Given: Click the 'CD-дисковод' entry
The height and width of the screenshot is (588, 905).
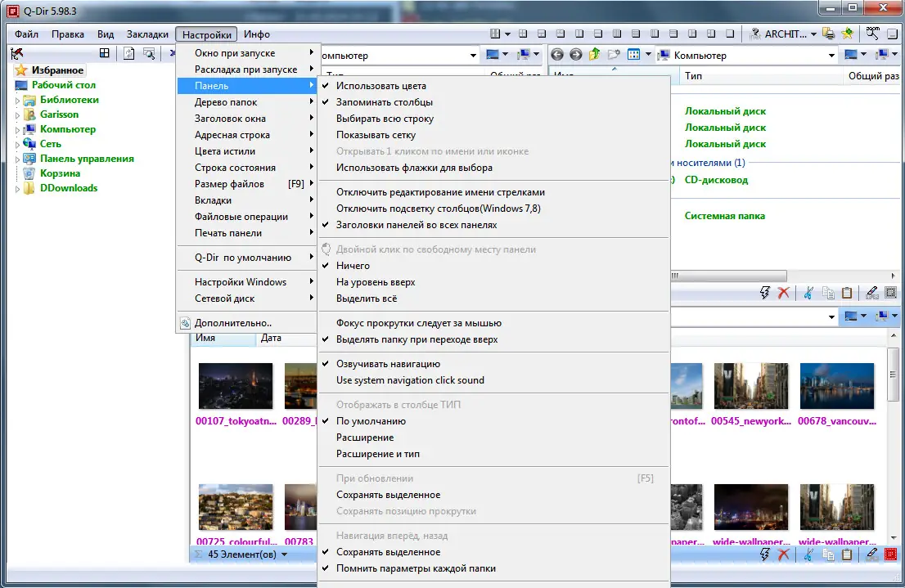Looking at the screenshot, I should coord(716,180).
